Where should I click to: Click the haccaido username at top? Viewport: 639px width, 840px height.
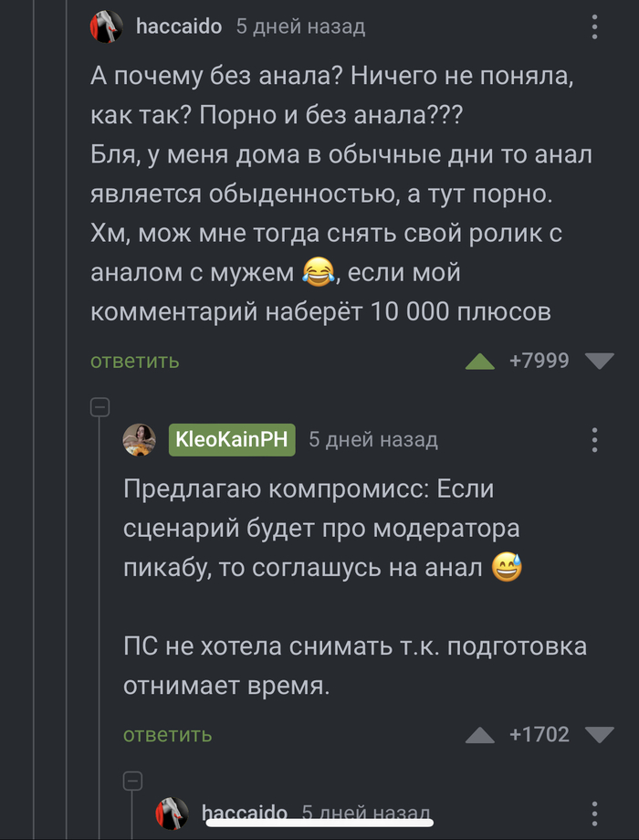pyautogui.click(x=178, y=26)
